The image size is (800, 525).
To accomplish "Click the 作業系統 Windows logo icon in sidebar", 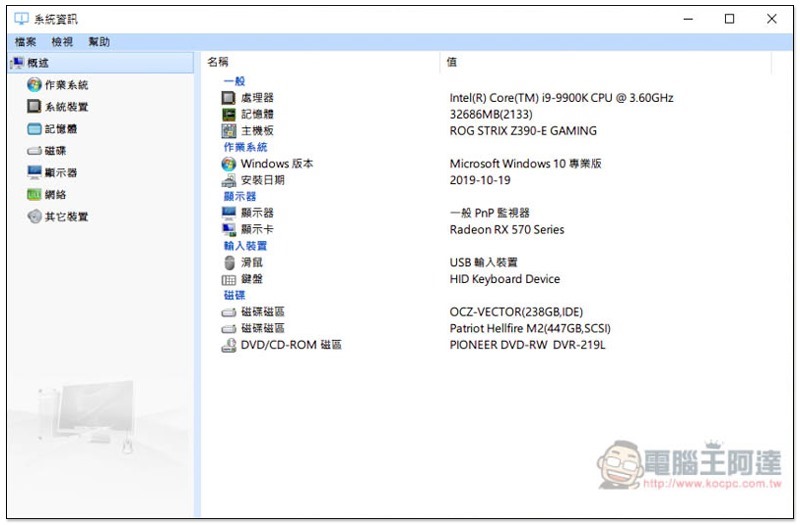I will tap(34, 85).
